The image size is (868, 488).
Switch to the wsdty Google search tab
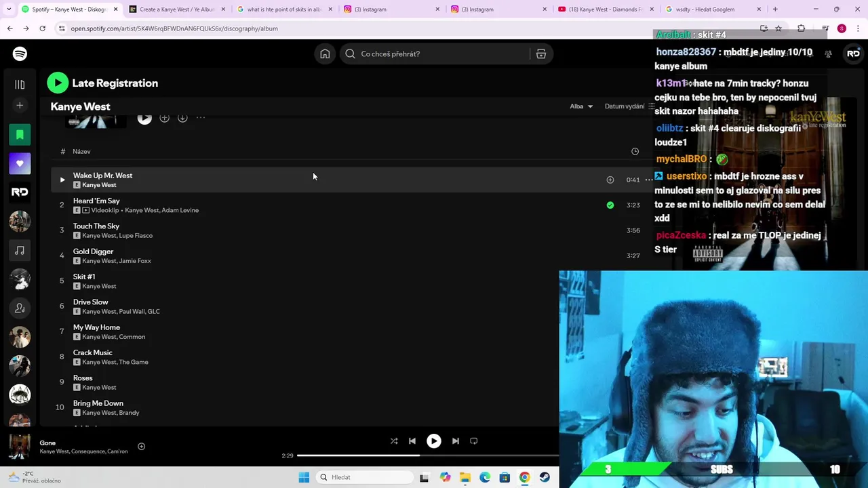point(711,9)
